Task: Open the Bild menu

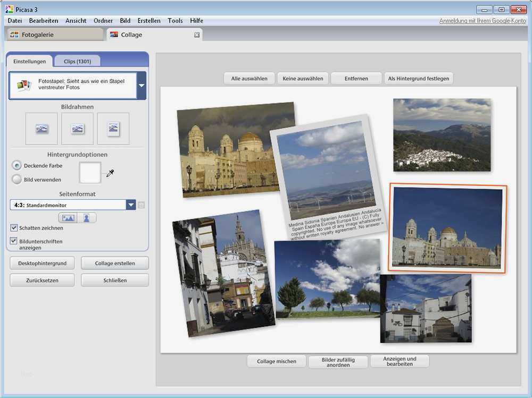Action: click(x=125, y=21)
